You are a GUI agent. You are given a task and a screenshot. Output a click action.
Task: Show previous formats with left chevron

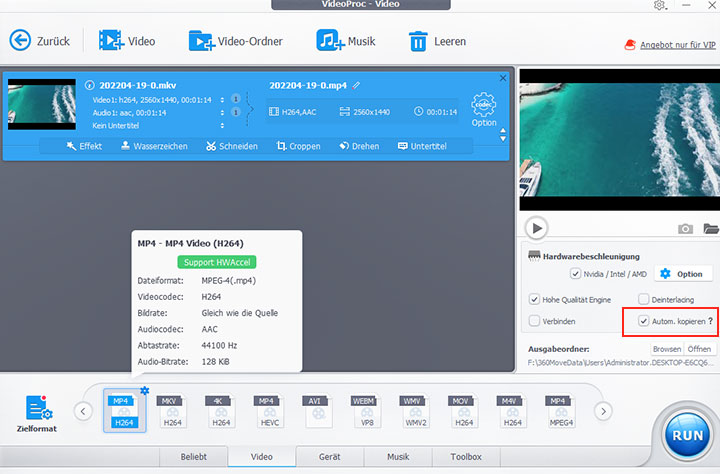(83, 411)
